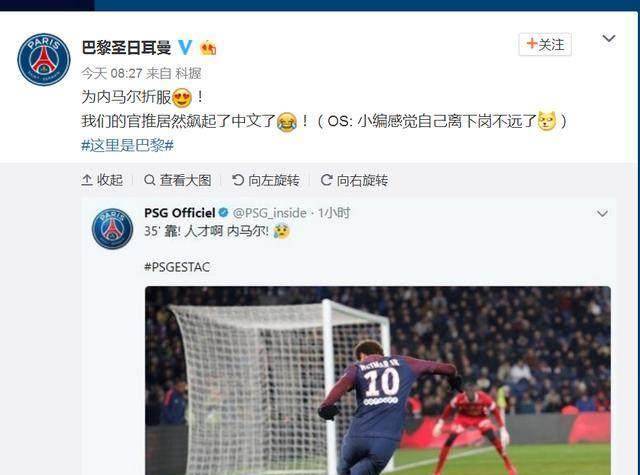
Task: Follow the account with +关注 button
Action: point(545,44)
